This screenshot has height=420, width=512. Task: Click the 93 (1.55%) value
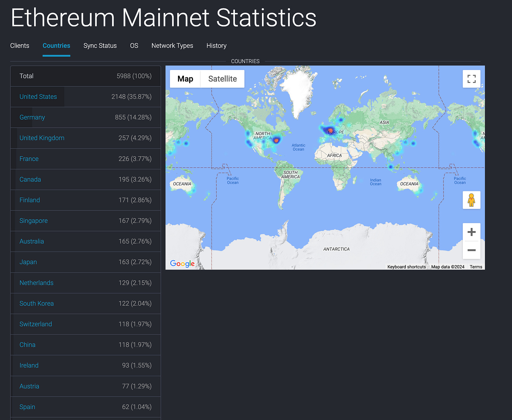click(137, 365)
